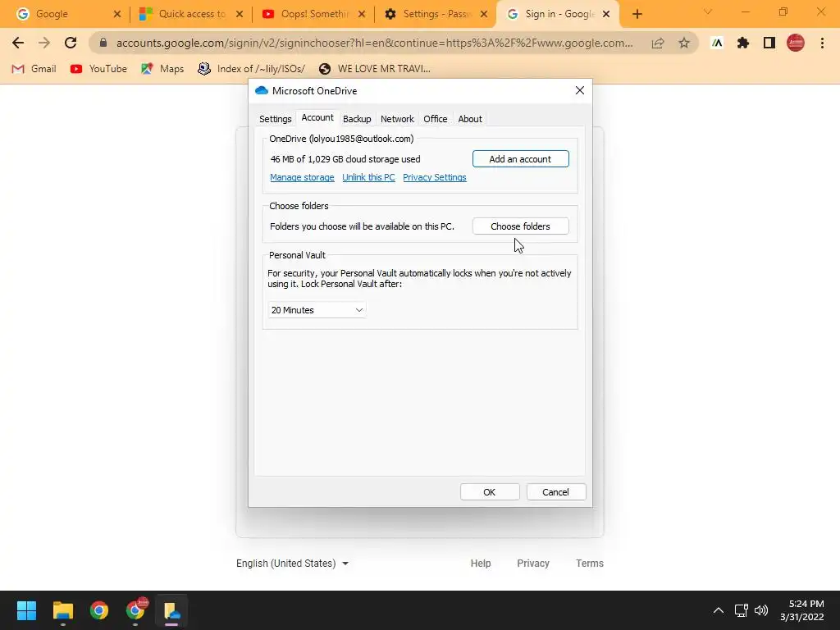The height and width of the screenshot is (630, 840).
Task: Open the Gmail bookmark
Action: (34, 69)
